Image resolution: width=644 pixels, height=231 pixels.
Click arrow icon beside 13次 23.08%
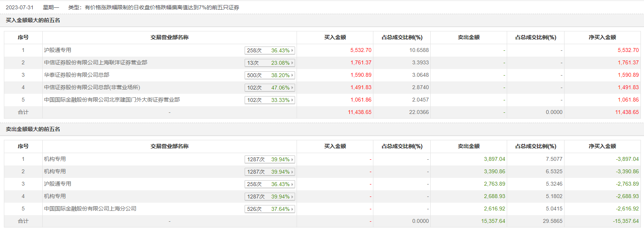pos(292,63)
